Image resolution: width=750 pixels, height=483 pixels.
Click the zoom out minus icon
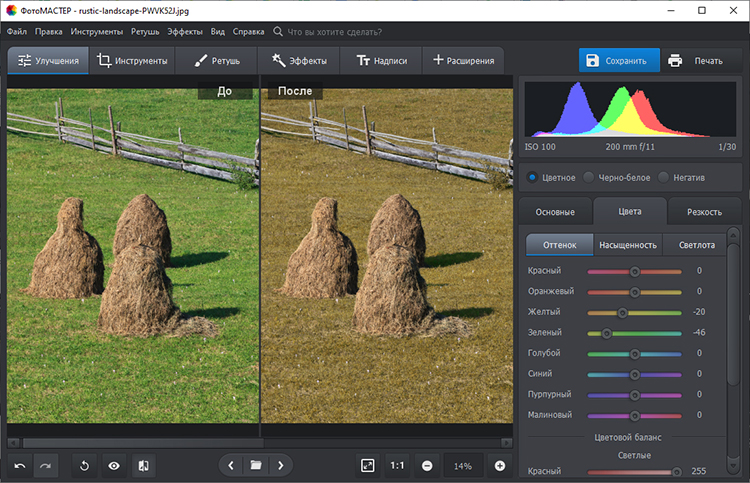pyautogui.click(x=427, y=465)
